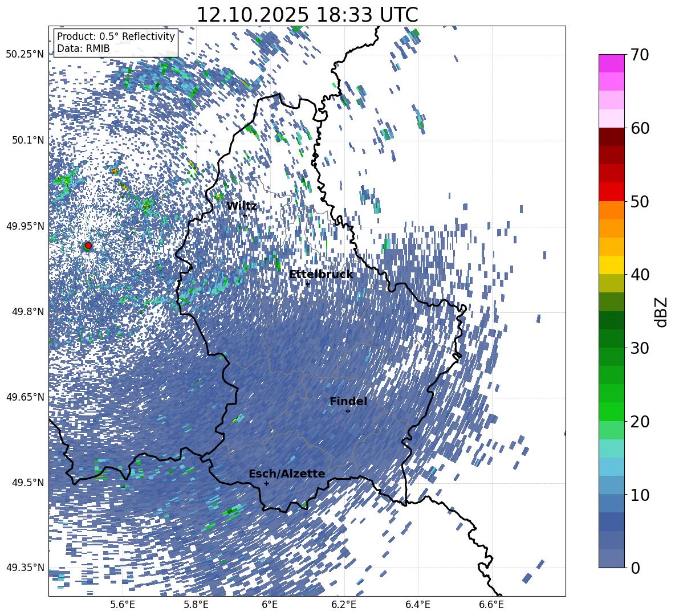The image size is (675, 616).
Task: Click the colorbar 40 tick label
Action: [640, 275]
